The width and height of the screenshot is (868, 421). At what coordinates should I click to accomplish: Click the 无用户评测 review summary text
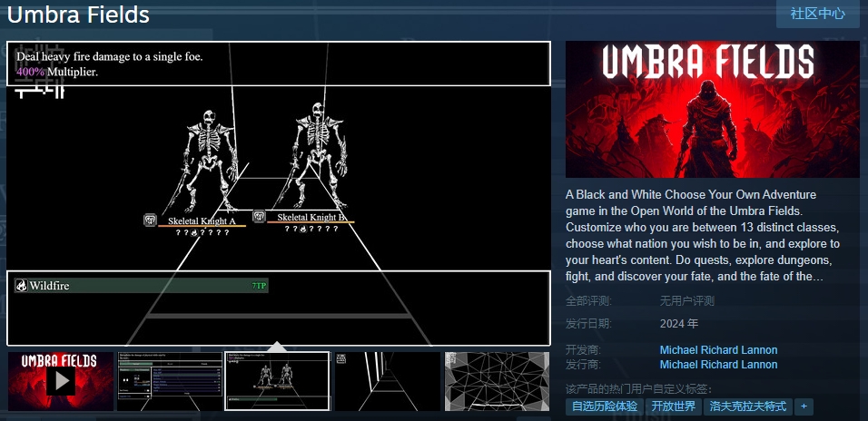[687, 301]
